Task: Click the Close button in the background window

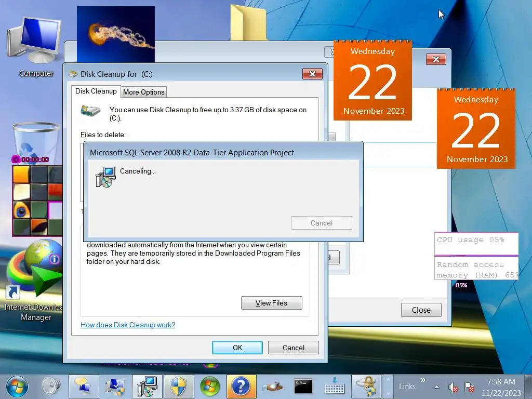Action: click(x=421, y=310)
